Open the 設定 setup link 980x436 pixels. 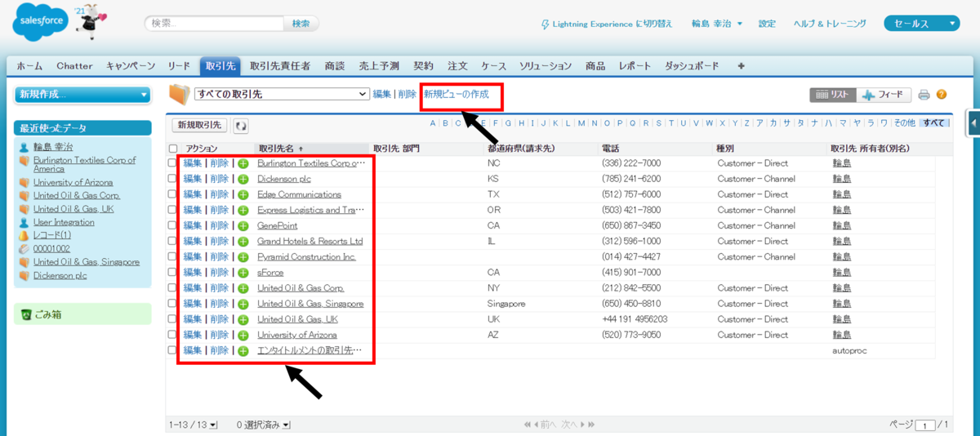767,24
